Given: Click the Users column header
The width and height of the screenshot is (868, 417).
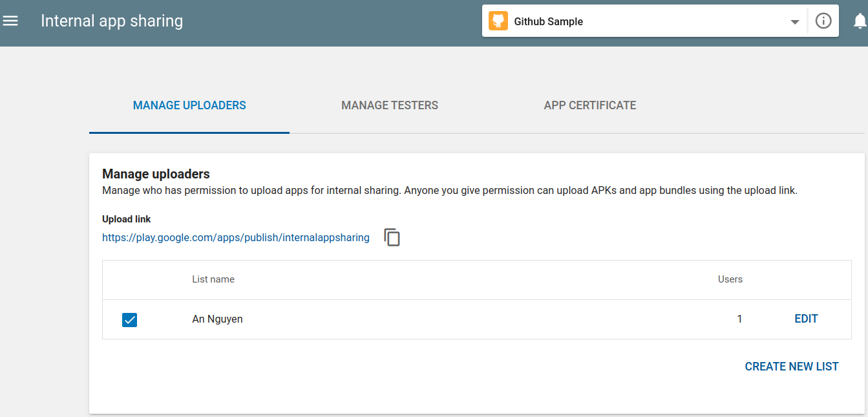Looking at the screenshot, I should tap(730, 279).
